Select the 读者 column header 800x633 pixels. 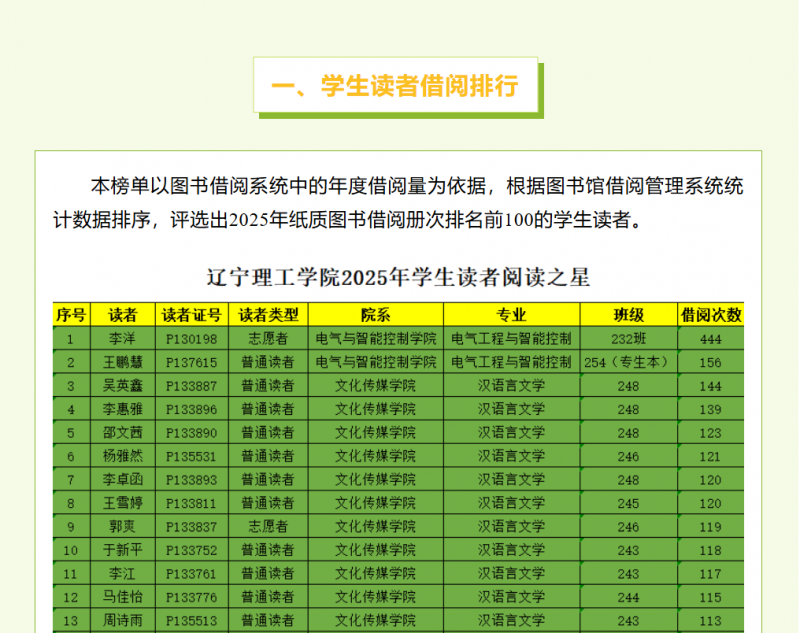click(x=123, y=315)
